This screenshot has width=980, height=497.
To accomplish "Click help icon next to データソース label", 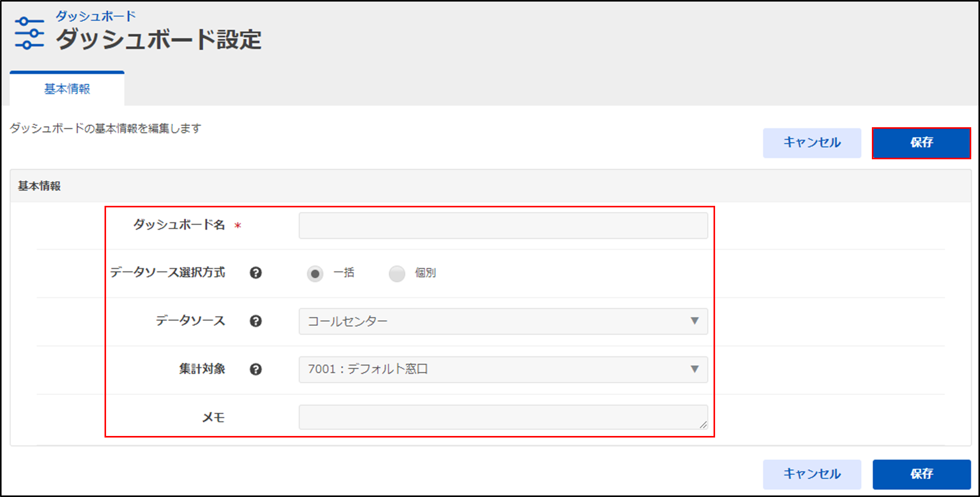I will pos(256,321).
